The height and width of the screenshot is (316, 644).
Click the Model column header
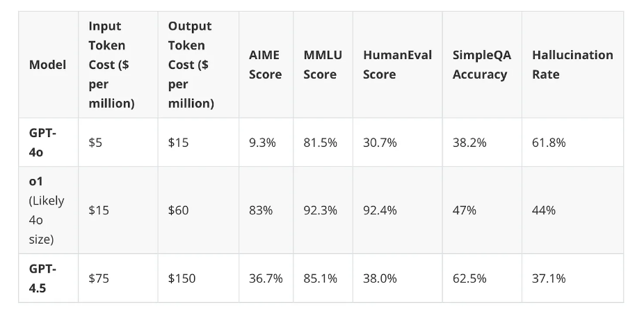(48, 65)
